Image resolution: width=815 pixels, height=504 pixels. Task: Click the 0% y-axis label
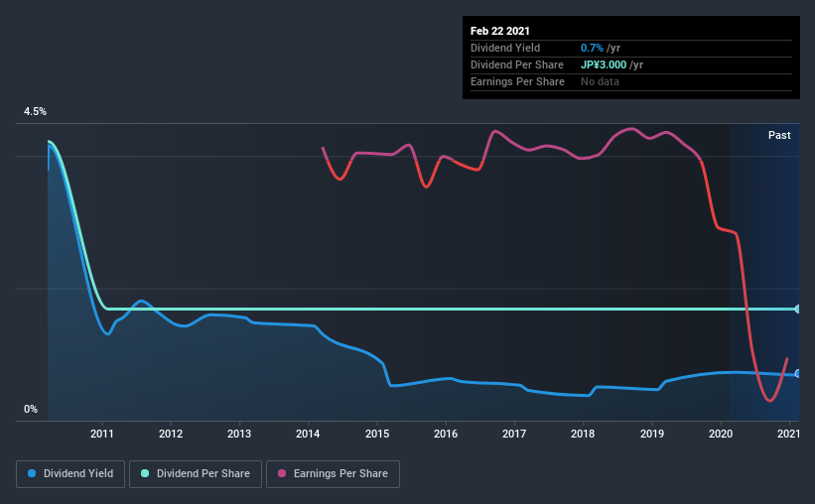31,409
